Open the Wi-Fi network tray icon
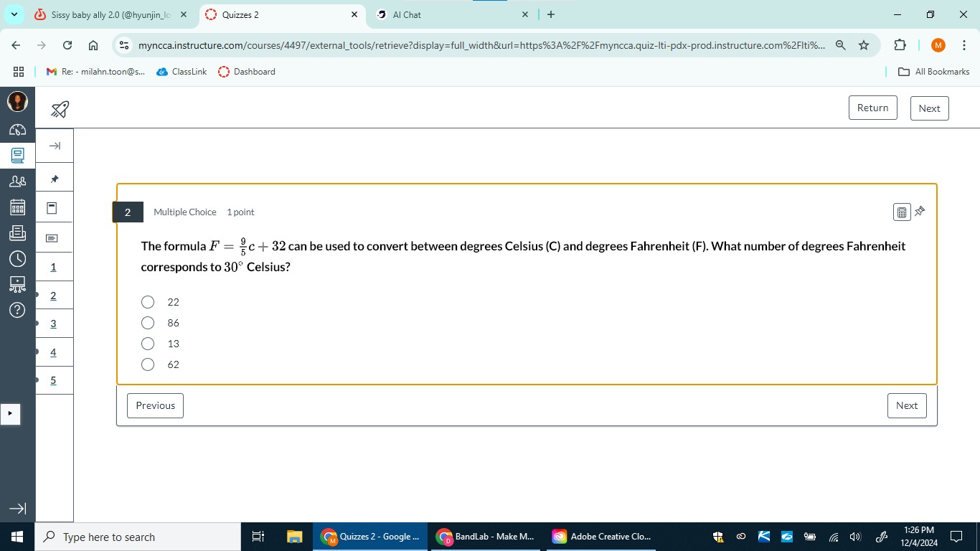This screenshot has height=551, width=980. coord(834,537)
